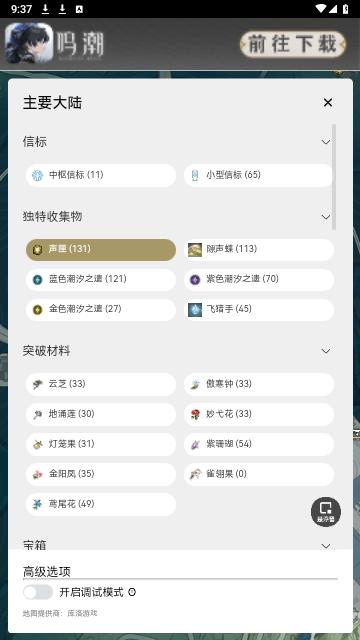Tap the info icon beside 开启调试模式
This screenshot has width=360, height=640.
click(x=132, y=592)
